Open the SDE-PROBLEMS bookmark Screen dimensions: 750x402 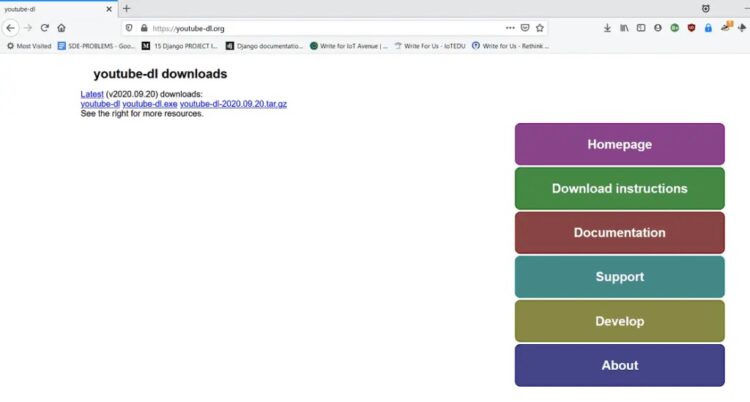[x=96, y=46]
